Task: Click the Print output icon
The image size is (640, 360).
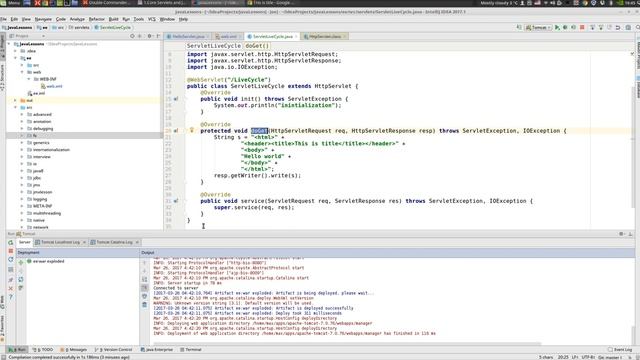Action: 144,296
